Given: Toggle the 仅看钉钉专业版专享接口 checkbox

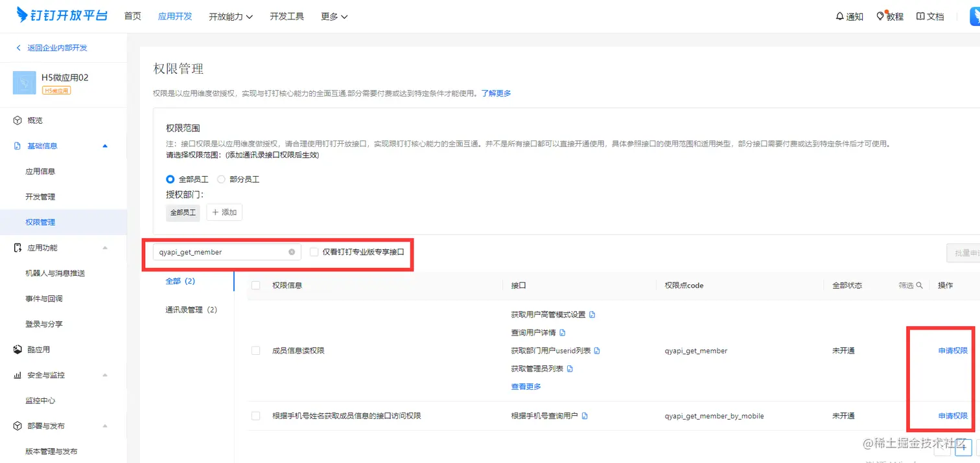Looking at the screenshot, I should pos(314,252).
